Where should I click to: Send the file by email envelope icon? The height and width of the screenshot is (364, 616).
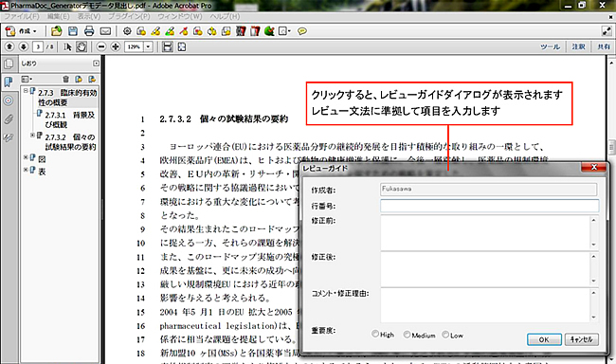point(105,31)
